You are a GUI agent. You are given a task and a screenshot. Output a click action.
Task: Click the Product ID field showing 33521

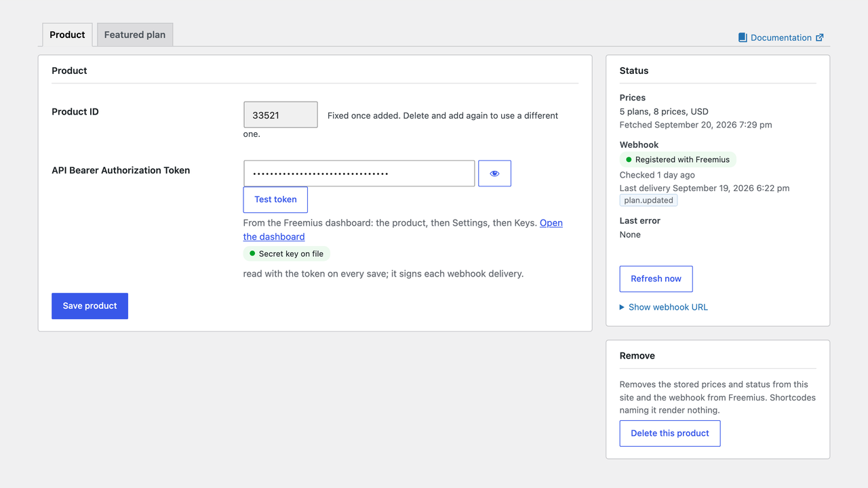coord(280,115)
